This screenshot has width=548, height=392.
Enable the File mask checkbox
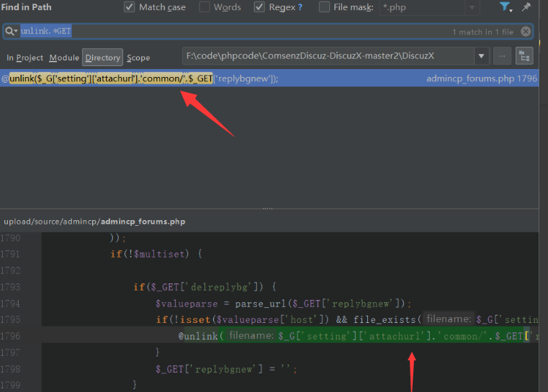coord(324,7)
